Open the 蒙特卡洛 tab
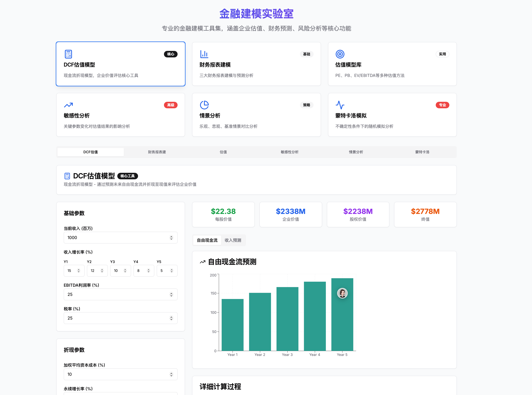This screenshot has height=395, width=532. point(422,152)
